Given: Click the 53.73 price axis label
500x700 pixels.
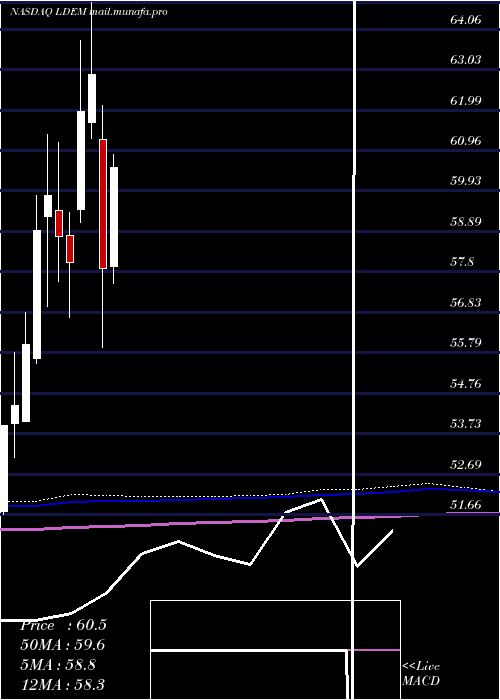Looking at the screenshot, I should 466,423.
